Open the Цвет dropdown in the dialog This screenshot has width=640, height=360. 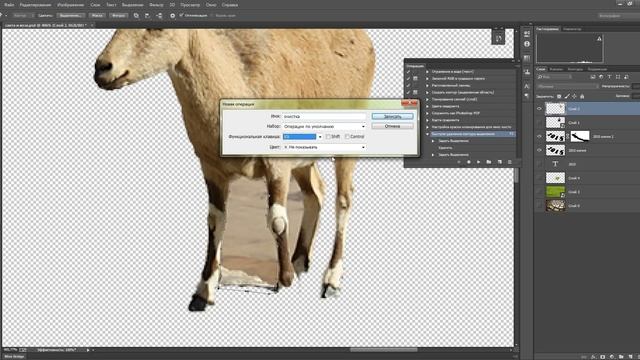click(x=324, y=147)
